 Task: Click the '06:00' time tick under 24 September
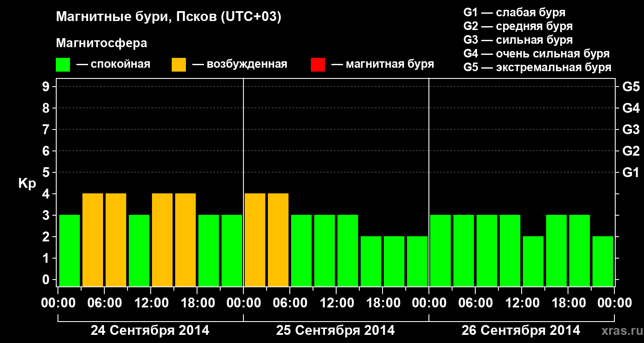click(x=104, y=303)
